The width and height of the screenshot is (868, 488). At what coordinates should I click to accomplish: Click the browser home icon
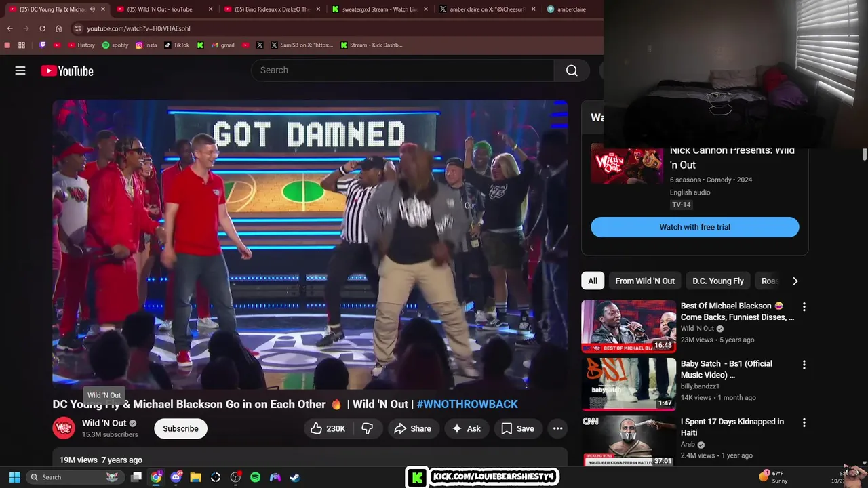tap(58, 28)
